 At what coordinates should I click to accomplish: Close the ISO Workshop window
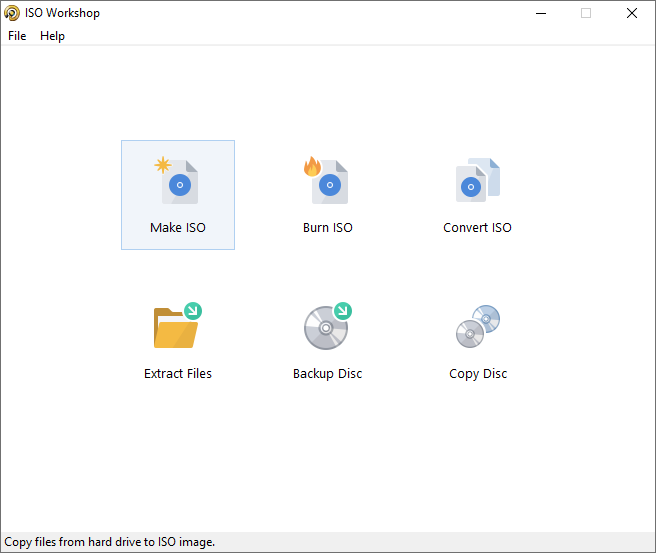632,13
